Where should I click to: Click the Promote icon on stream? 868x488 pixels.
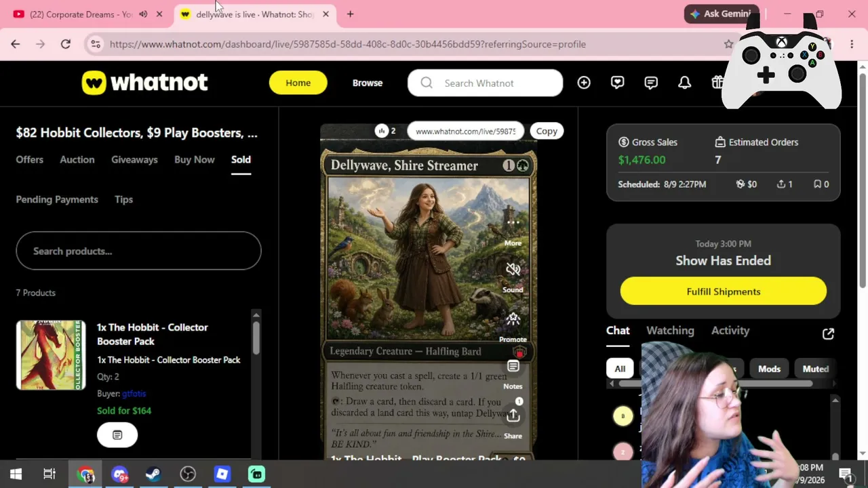click(x=513, y=319)
